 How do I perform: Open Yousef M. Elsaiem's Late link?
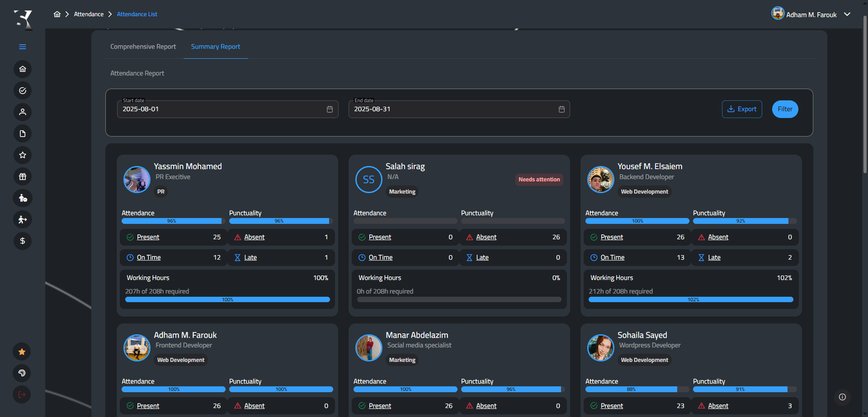714,257
